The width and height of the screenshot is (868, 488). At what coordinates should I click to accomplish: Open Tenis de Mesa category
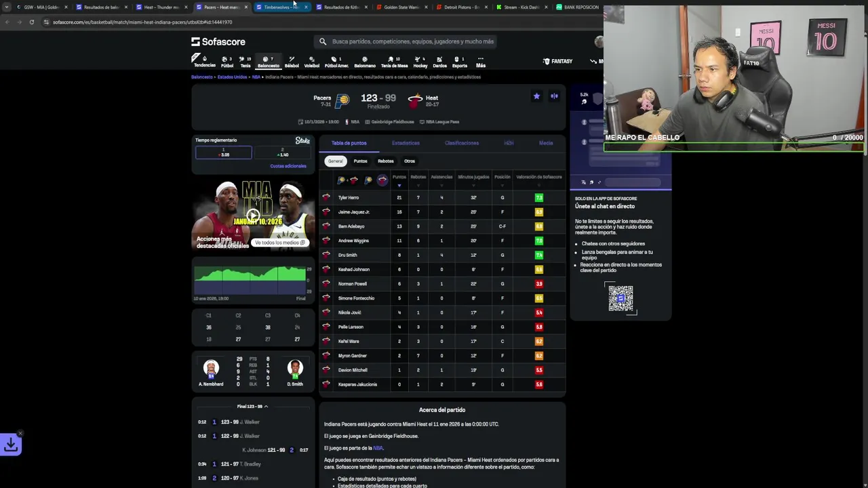coord(394,62)
